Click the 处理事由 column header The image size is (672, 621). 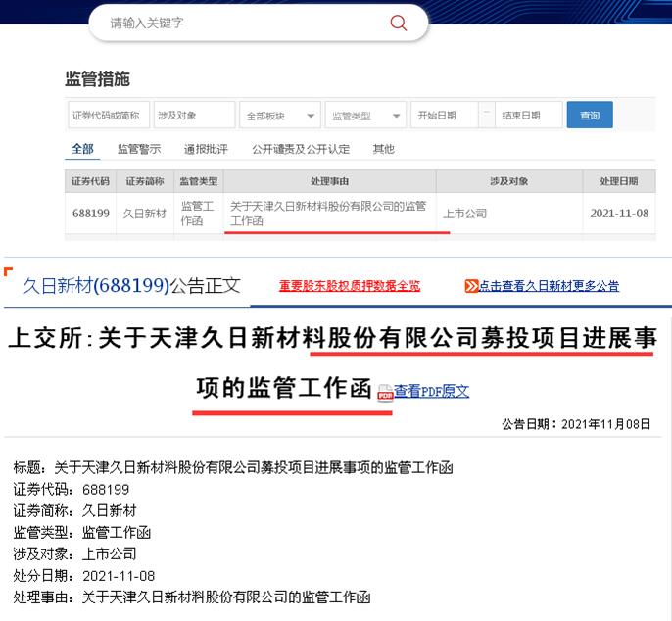329,181
